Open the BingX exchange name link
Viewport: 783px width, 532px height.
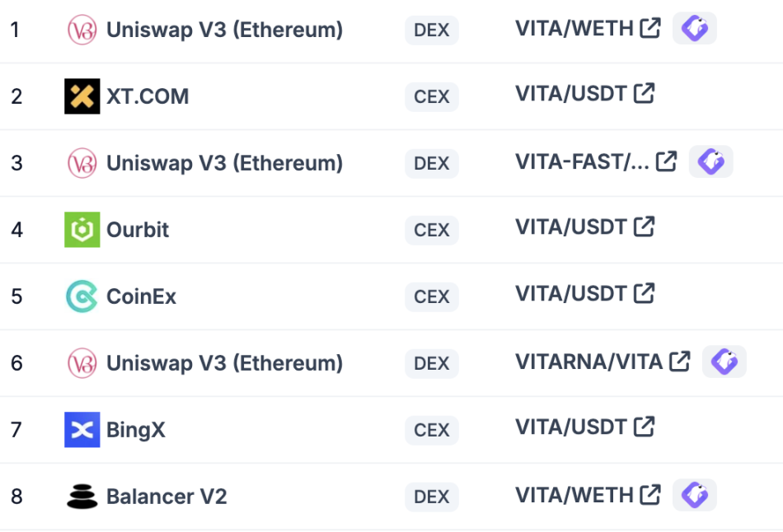[136, 430]
